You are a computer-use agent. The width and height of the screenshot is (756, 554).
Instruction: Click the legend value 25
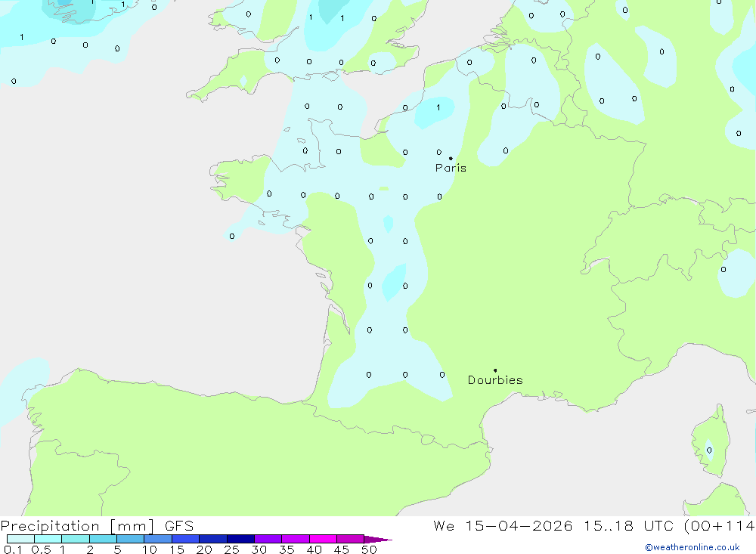click(x=232, y=549)
